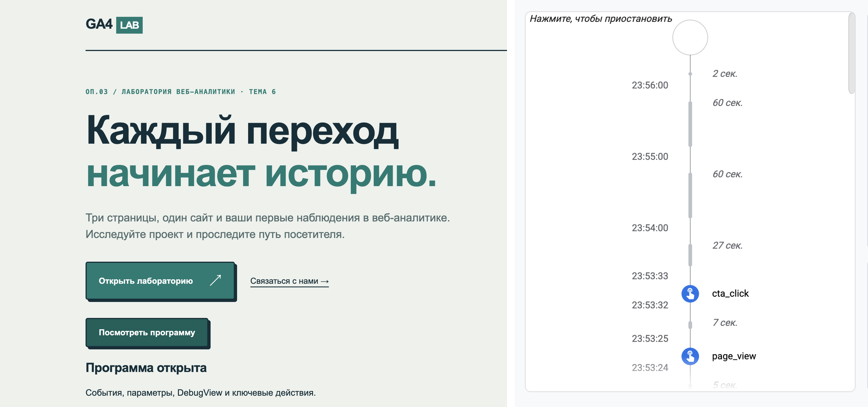Click the DebugView timeline scrollbar thumb

pyautogui.click(x=851, y=53)
